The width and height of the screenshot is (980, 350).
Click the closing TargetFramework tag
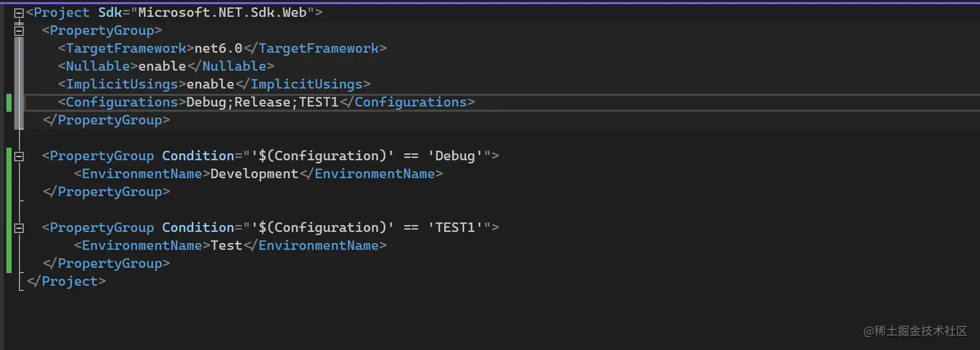point(315,49)
